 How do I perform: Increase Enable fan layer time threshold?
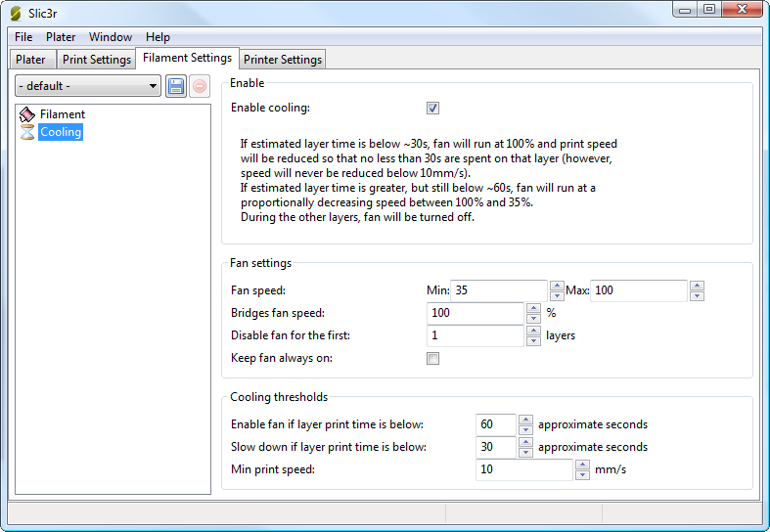click(525, 420)
